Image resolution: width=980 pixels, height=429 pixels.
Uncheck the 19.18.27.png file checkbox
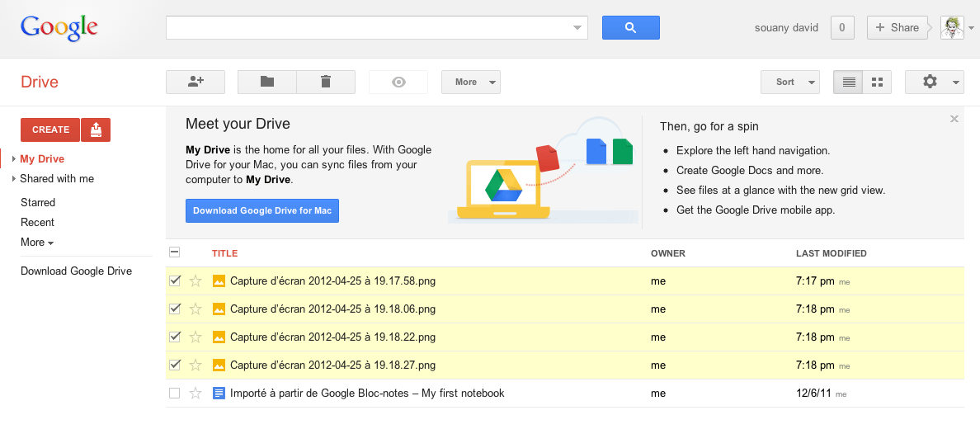point(174,365)
